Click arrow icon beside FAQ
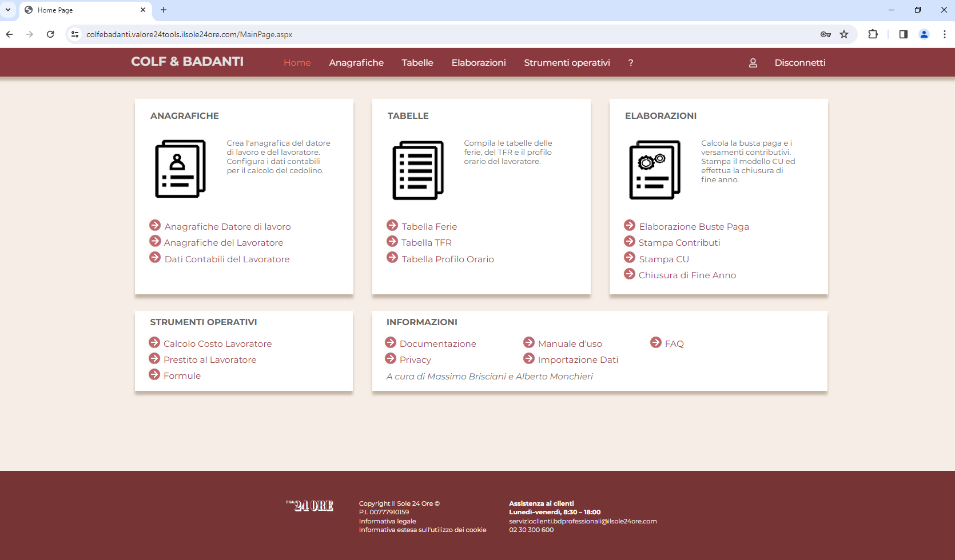Viewport: 955px width, 560px height. pos(656,342)
